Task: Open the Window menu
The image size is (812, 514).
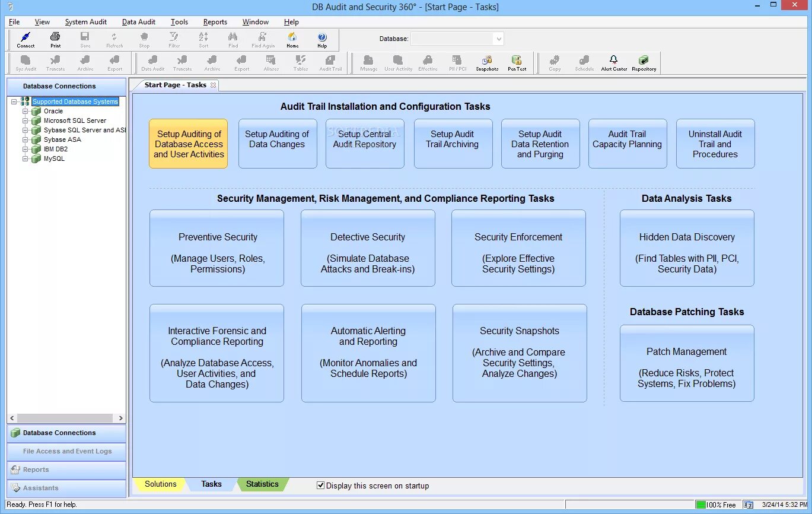Action: click(256, 22)
